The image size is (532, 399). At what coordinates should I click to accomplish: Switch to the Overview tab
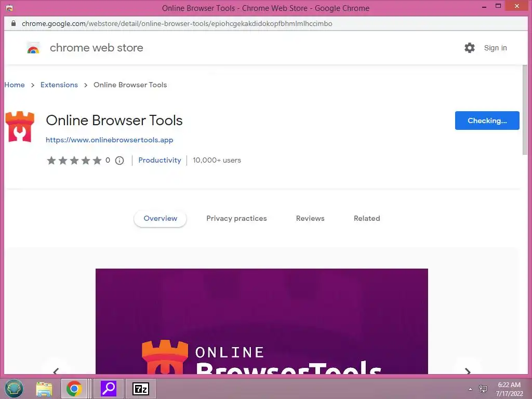pos(160,219)
